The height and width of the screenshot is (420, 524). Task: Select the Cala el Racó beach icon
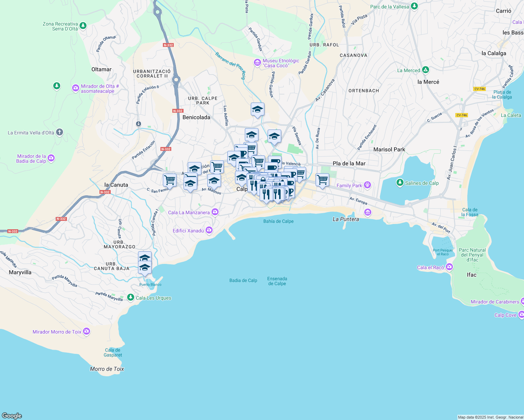coord(449,267)
